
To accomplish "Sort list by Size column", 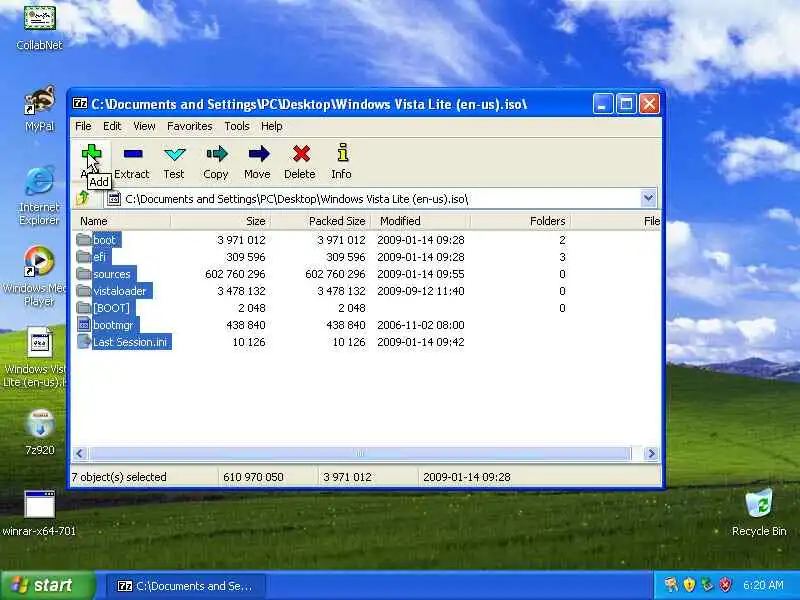I will (220, 221).
